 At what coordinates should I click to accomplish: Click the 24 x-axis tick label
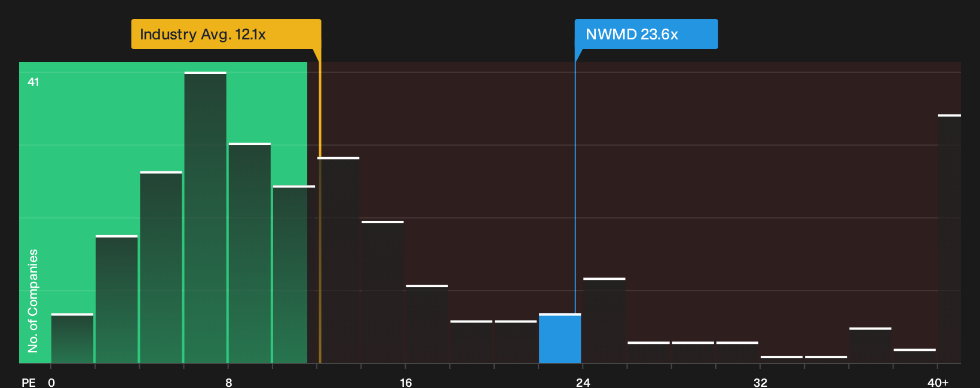coord(583,382)
